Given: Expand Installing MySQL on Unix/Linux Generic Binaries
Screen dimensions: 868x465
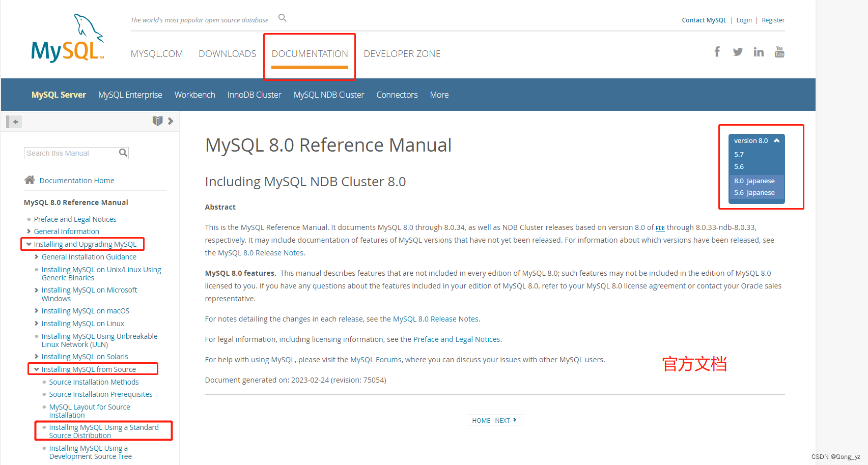Looking at the screenshot, I should (x=37, y=270).
